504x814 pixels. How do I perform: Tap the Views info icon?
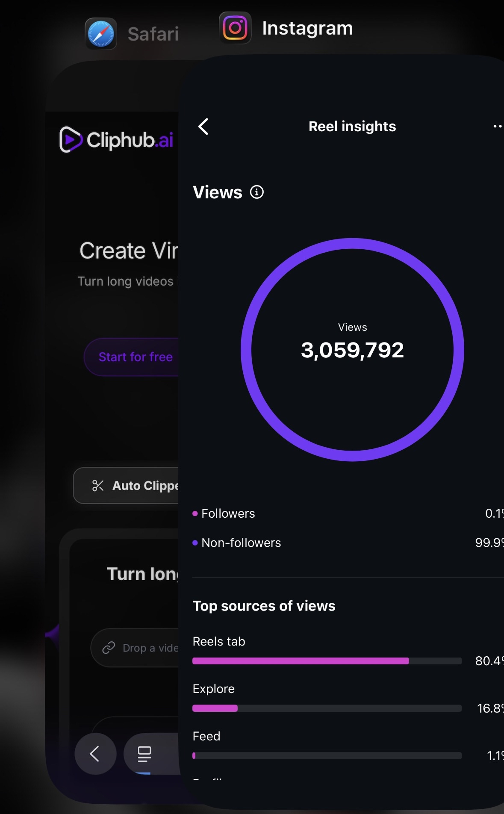(x=256, y=192)
